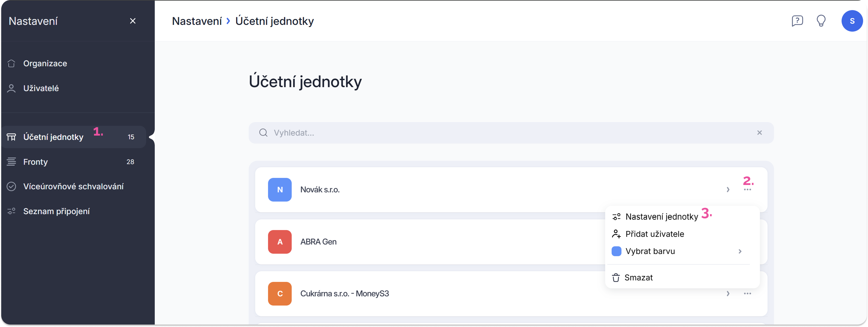Go to Organizace in the sidebar

click(x=45, y=63)
